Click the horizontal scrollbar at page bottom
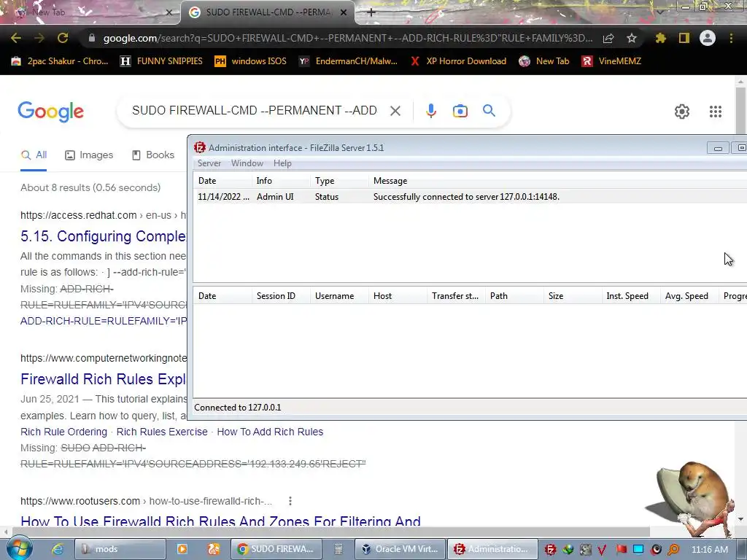 click(x=331, y=532)
